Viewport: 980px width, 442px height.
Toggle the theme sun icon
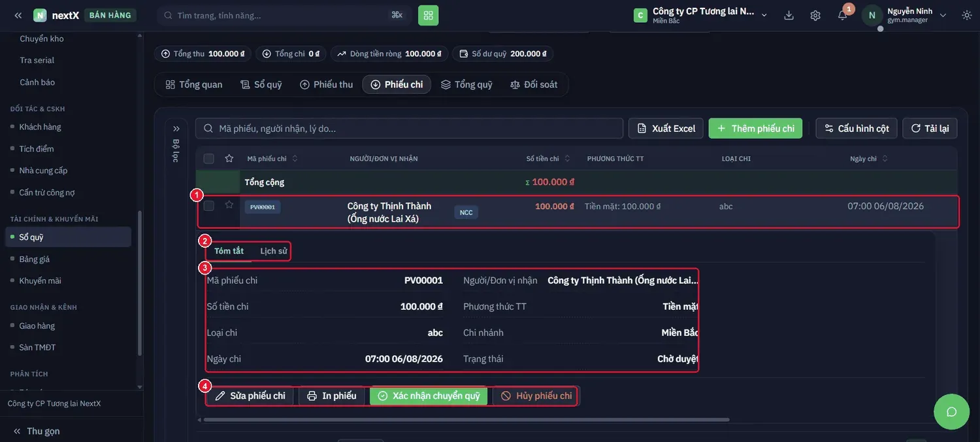click(967, 15)
